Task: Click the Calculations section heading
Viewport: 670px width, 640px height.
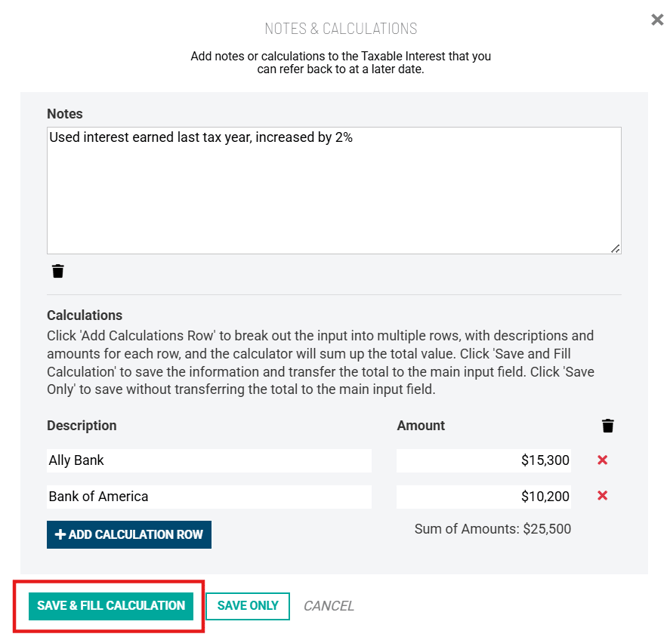Action: click(84, 315)
